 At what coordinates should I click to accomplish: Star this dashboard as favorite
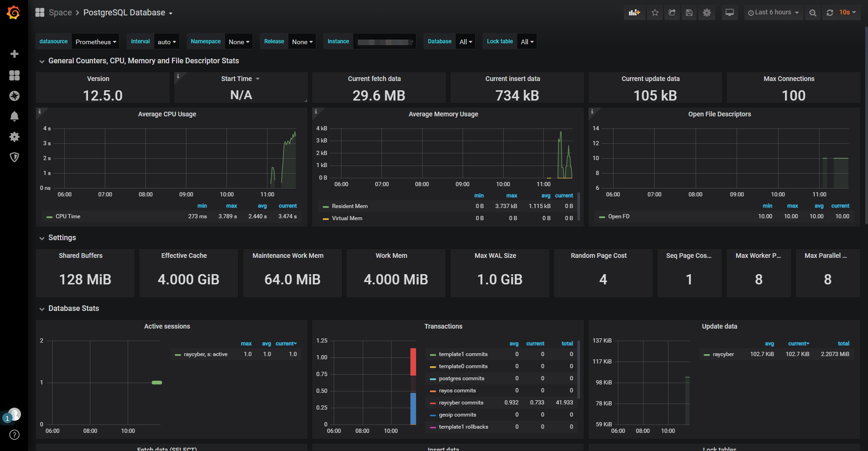(x=655, y=13)
